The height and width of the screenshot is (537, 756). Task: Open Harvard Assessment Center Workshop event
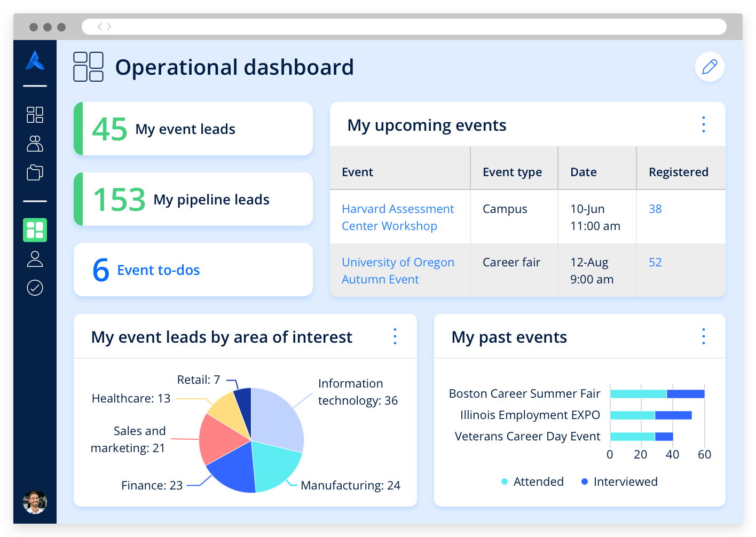point(398,217)
